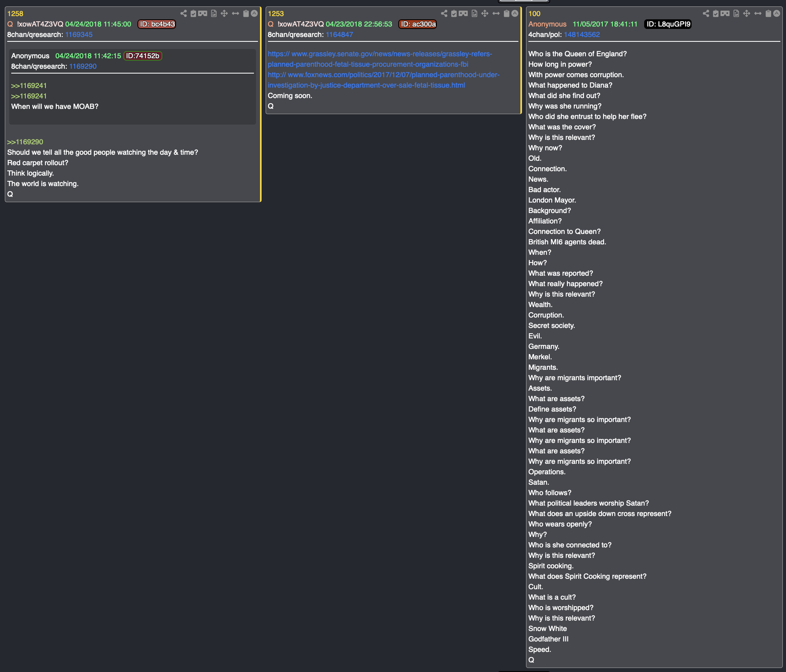Click the ID: ac300a badge

[418, 24]
